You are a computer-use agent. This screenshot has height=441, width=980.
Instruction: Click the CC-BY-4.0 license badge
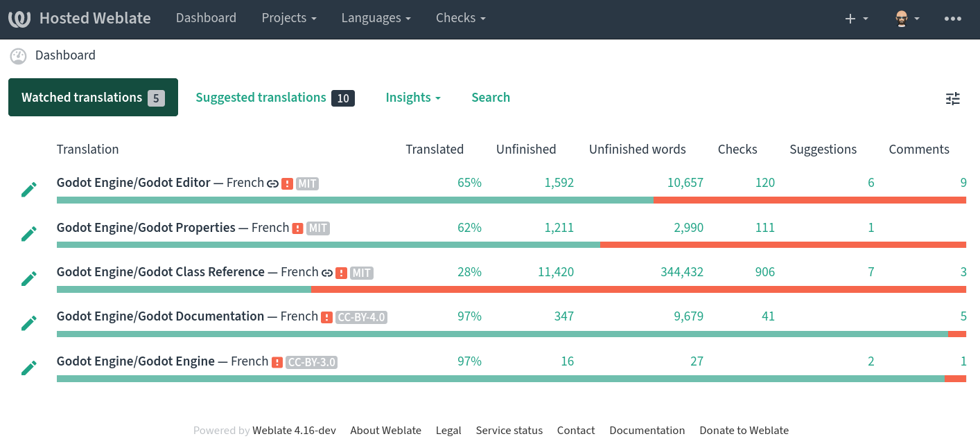pyautogui.click(x=361, y=317)
